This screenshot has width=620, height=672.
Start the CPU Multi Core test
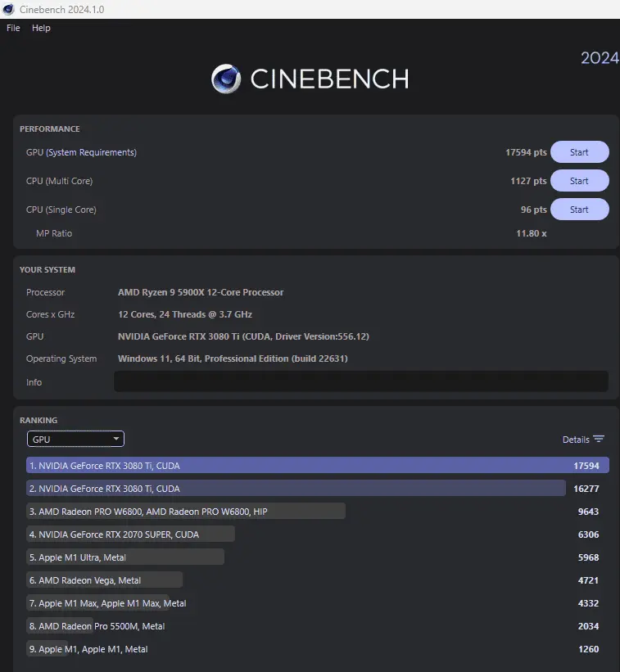coord(579,181)
